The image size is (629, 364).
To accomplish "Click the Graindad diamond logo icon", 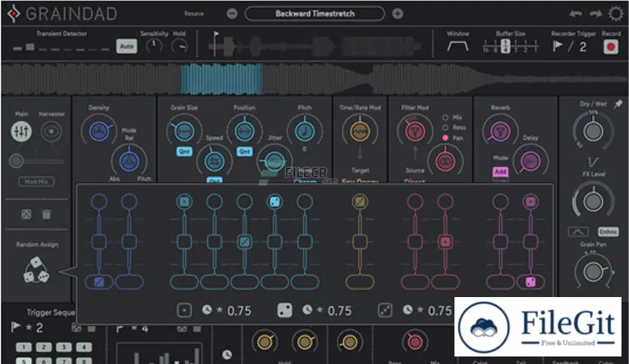I will click(14, 14).
